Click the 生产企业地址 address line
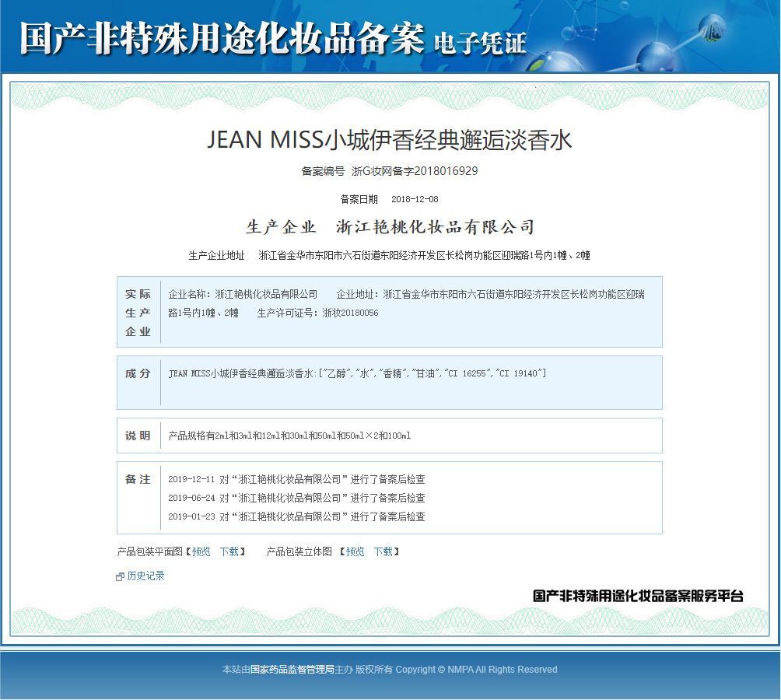The image size is (781, 700). coord(390,255)
